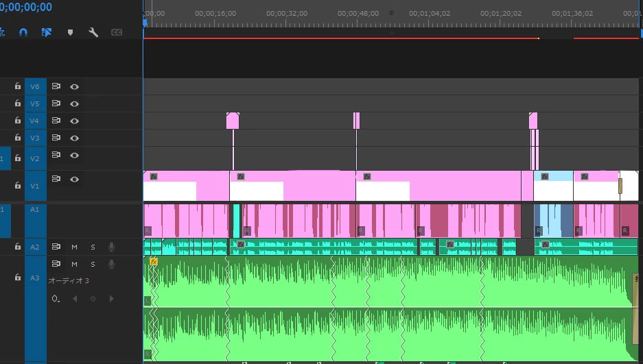Toggle track lock on A3
The height and width of the screenshot is (364, 643).
(x=18, y=277)
